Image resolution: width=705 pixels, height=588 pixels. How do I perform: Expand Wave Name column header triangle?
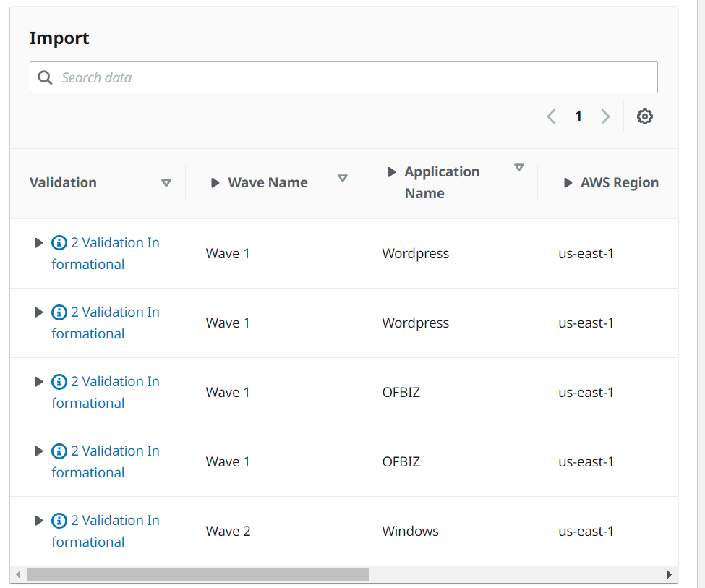215,183
